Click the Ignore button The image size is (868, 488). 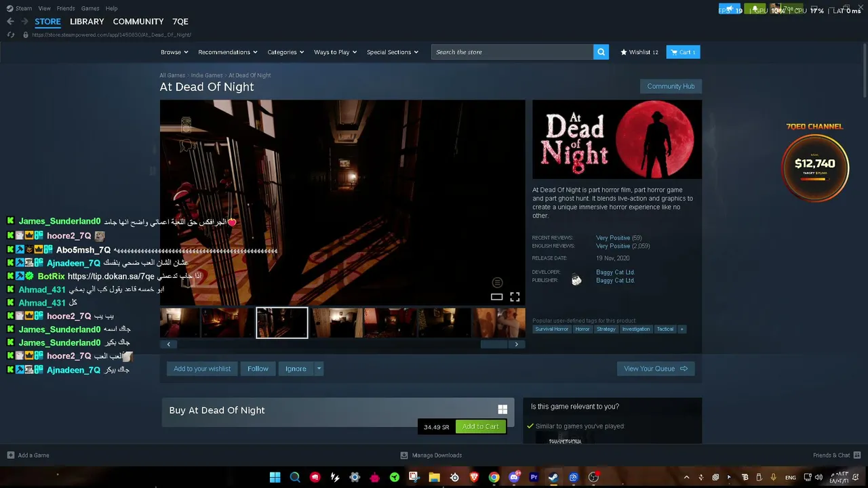[x=296, y=369]
